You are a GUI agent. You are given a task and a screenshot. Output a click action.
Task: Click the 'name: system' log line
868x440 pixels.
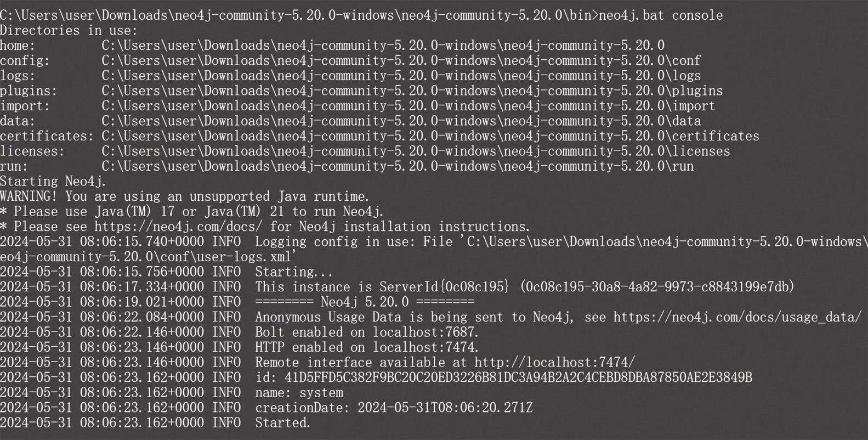tap(299, 393)
